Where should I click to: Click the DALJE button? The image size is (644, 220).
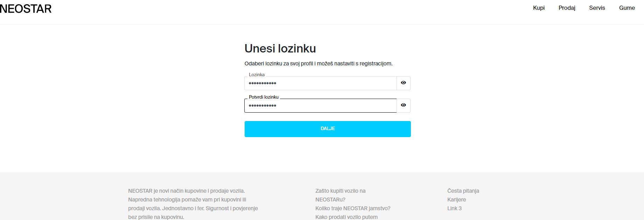pyautogui.click(x=328, y=129)
